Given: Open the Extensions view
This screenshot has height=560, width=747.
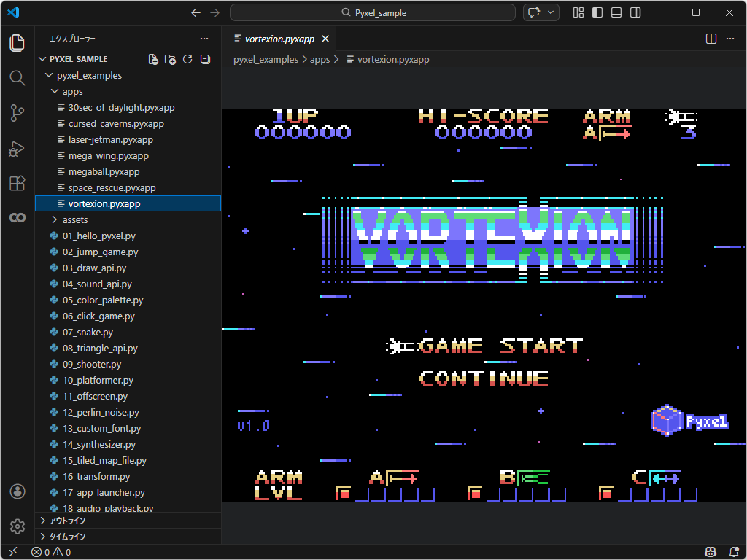Looking at the screenshot, I should [18, 183].
